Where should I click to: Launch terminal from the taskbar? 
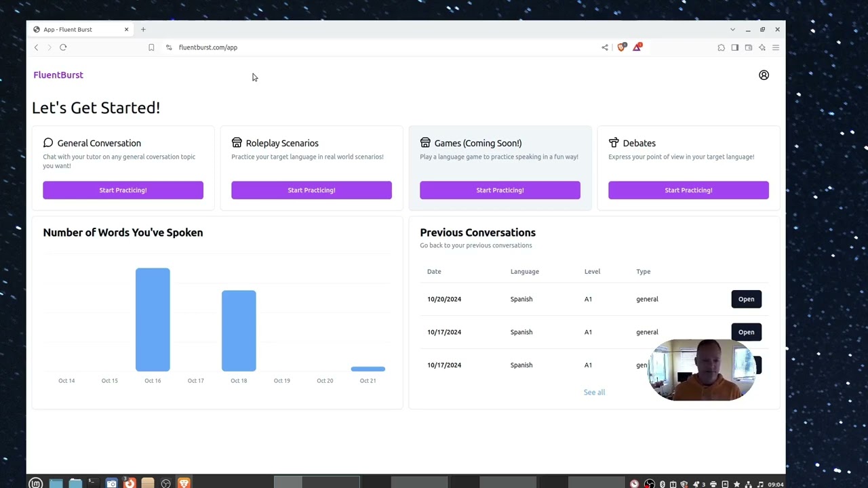coord(93,483)
